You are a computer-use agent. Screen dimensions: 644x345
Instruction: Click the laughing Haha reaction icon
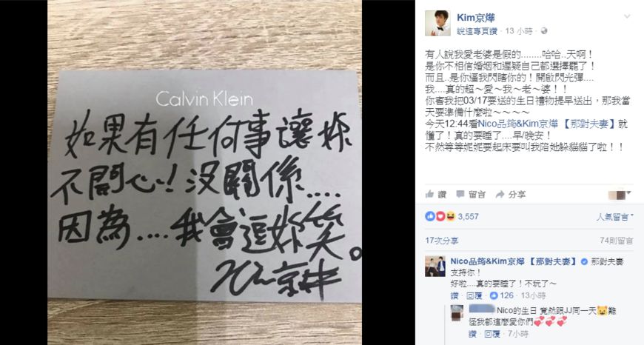(x=451, y=216)
